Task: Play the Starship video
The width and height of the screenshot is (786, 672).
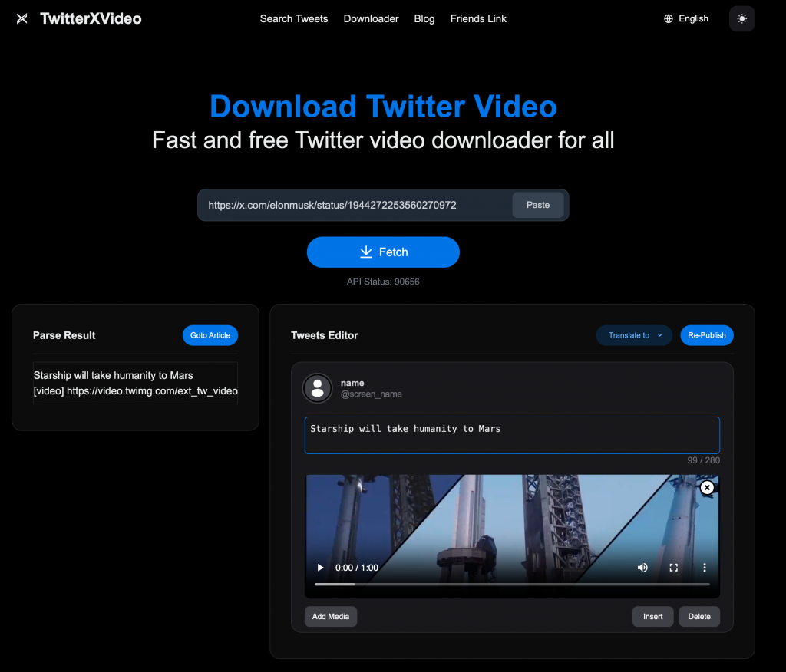Action: (320, 567)
